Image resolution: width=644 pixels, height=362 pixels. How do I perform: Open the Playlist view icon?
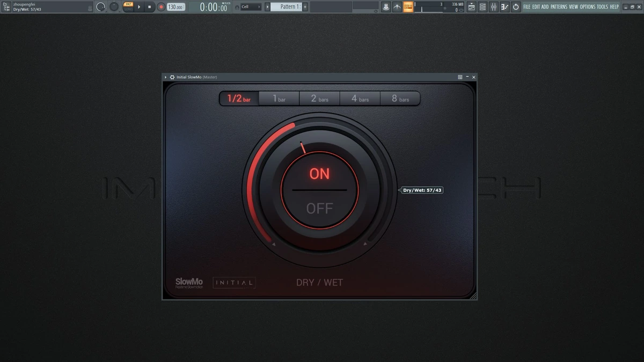click(472, 7)
